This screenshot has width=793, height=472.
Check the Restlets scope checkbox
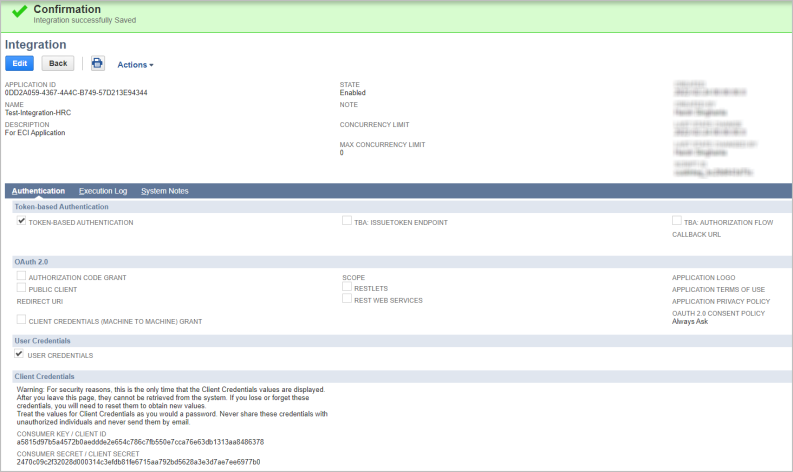point(347,287)
